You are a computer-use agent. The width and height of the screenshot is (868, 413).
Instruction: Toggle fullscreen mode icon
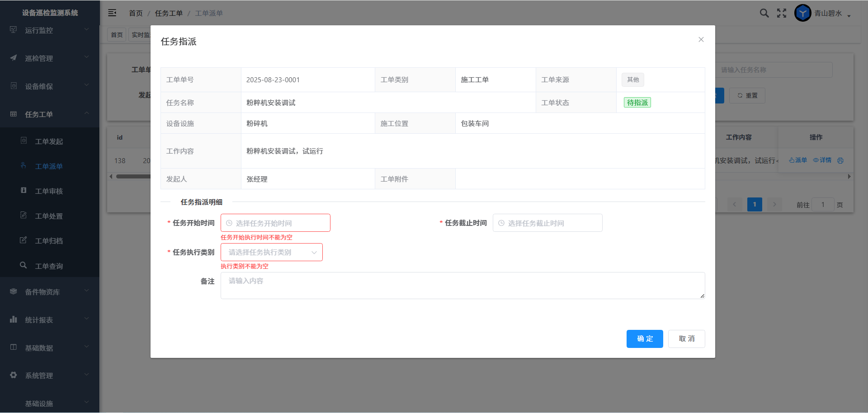(782, 13)
